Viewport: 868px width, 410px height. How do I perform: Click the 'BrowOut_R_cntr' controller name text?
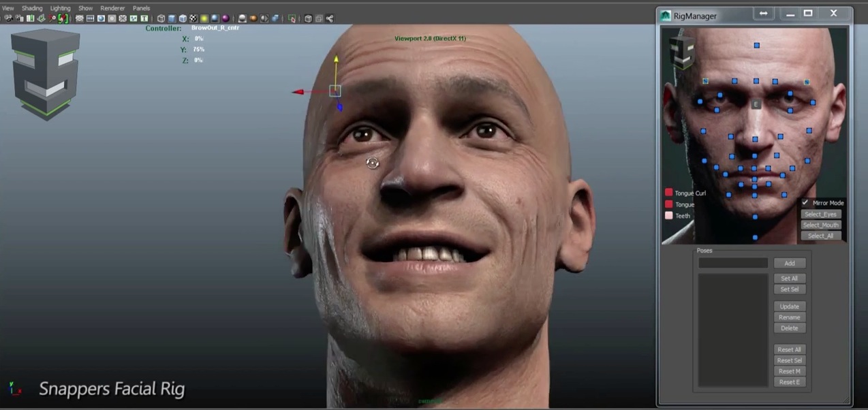click(215, 28)
